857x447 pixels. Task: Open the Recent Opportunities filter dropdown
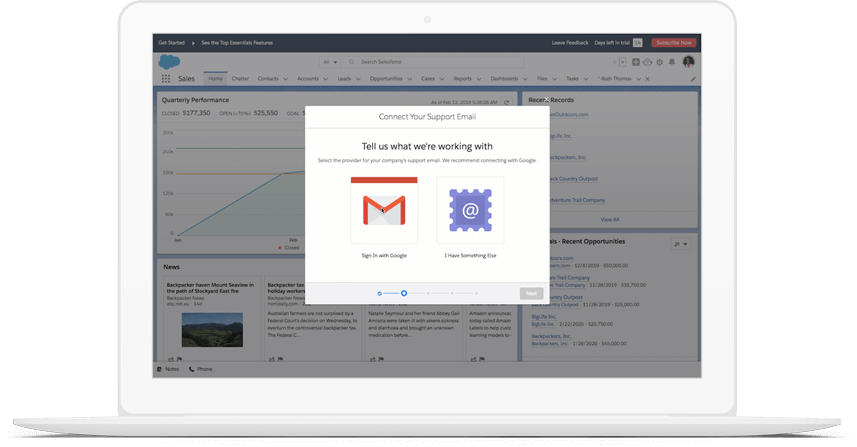pos(680,244)
